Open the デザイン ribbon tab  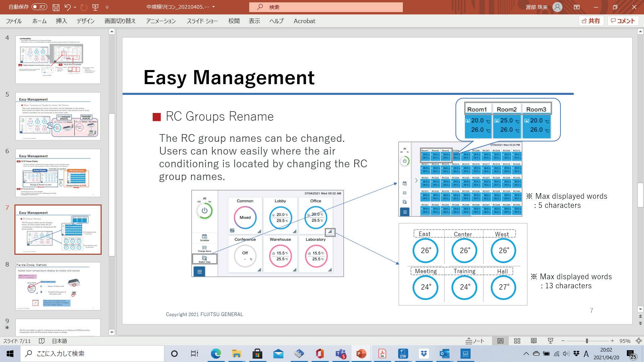tap(85, 21)
